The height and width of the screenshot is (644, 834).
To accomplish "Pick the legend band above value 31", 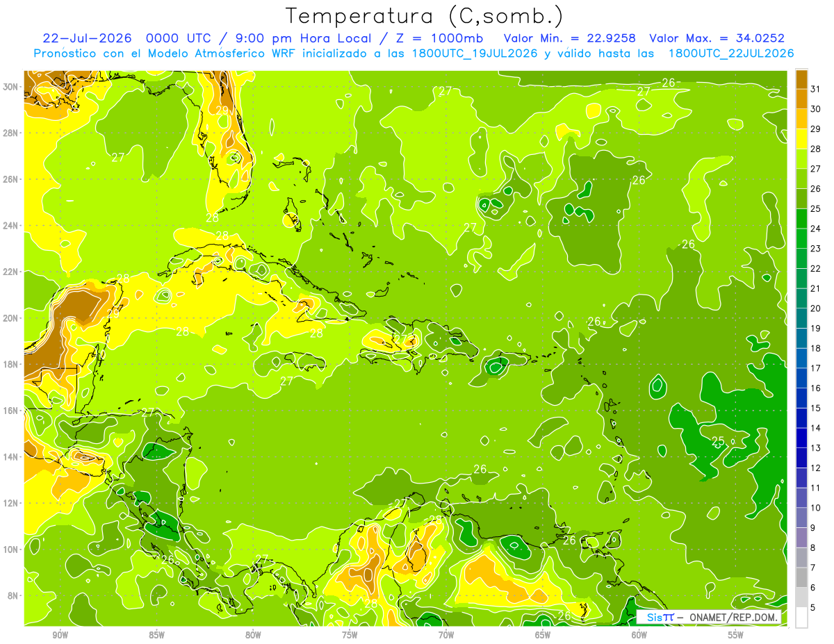I will click(801, 79).
